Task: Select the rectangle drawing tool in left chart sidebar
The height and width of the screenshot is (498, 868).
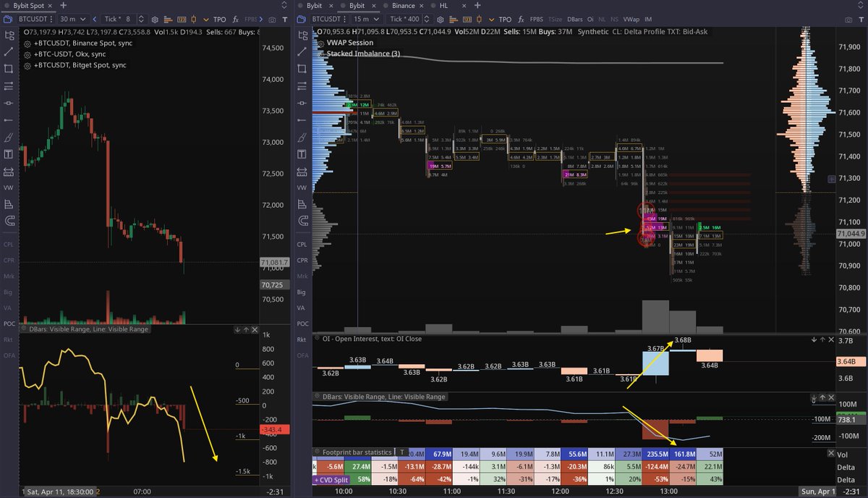Action: [9, 69]
